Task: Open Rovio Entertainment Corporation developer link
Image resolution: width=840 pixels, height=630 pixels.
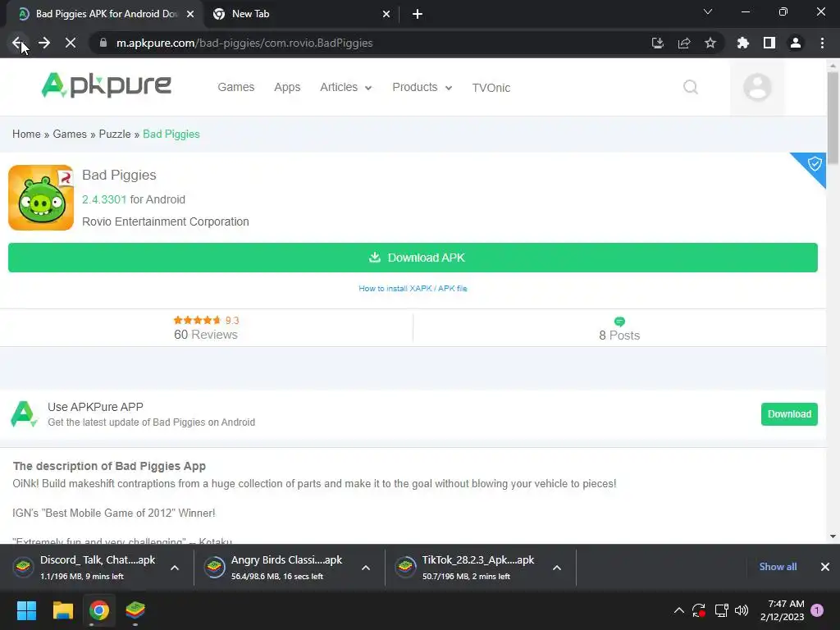Action: coord(166,221)
